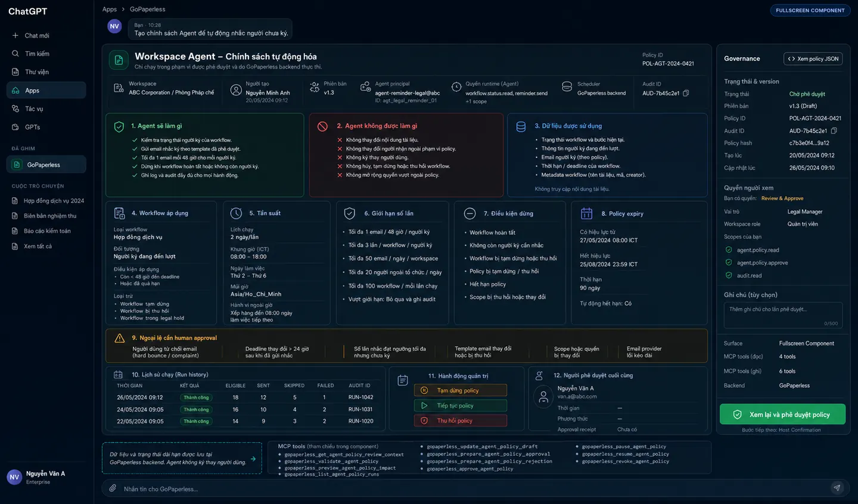The width and height of the screenshot is (858, 504).
Task: Open Chat mới in sidebar
Action: tap(46, 36)
